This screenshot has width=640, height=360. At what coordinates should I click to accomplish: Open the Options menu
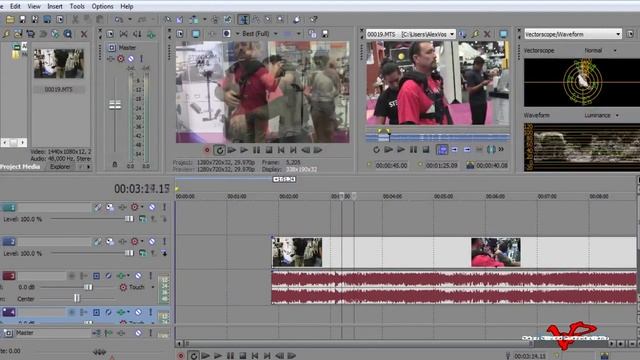102,6
